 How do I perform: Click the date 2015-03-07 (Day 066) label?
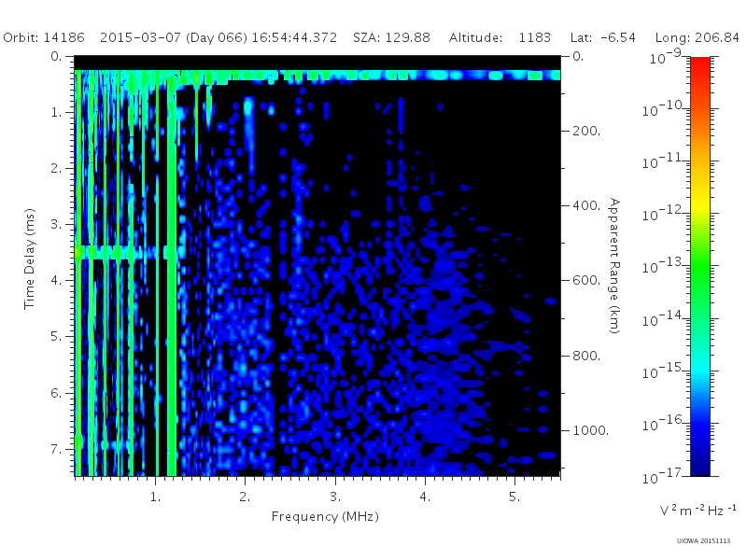tap(174, 37)
